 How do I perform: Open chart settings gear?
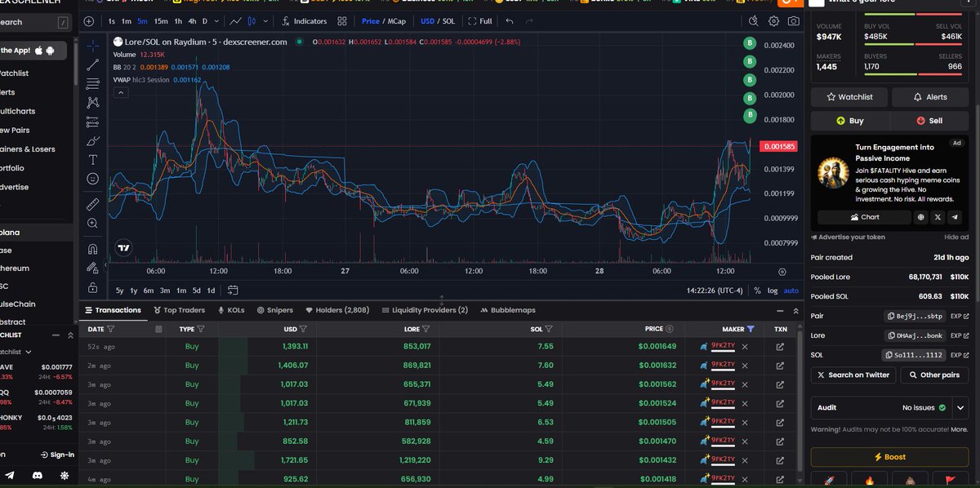[773, 21]
